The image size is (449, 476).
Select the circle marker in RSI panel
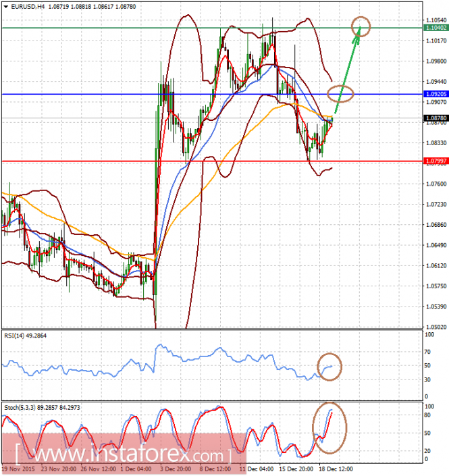pos(329,367)
